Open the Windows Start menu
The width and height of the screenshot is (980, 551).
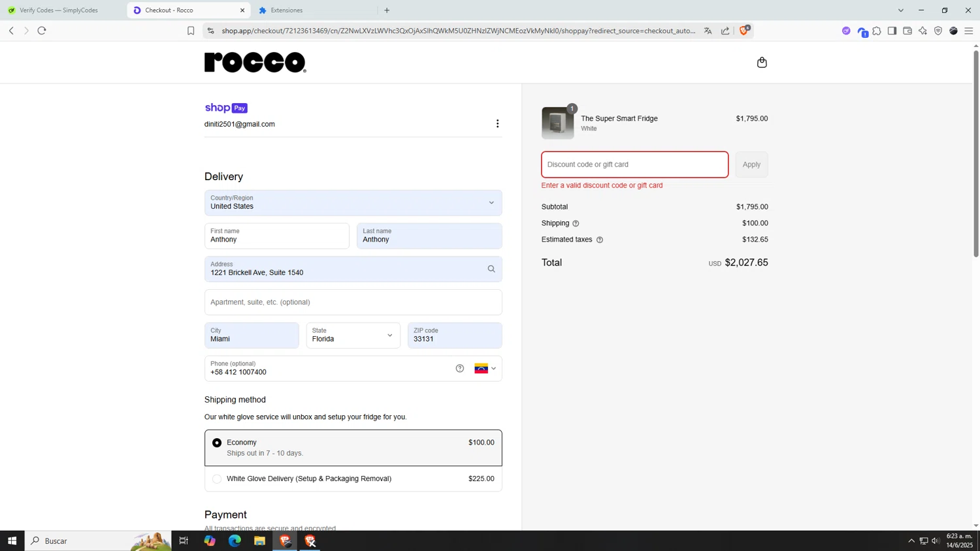tap(12, 541)
